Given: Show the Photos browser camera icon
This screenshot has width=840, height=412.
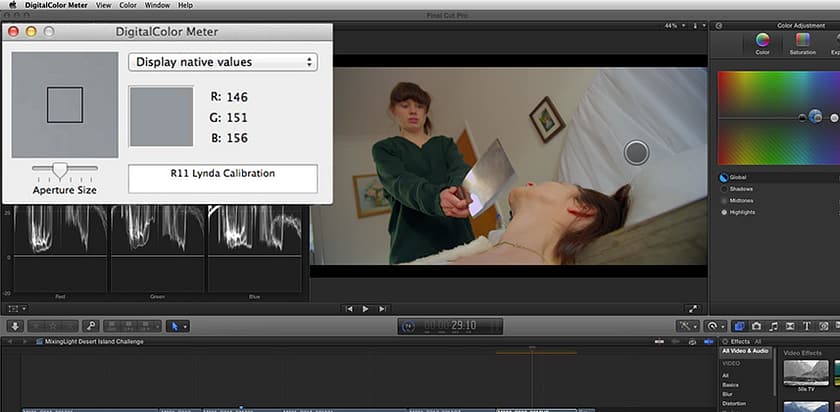Looking at the screenshot, I should [756, 326].
